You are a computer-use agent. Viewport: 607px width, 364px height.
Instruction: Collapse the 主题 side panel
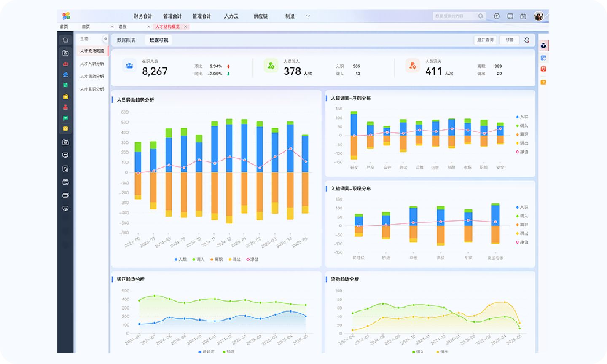[105, 39]
